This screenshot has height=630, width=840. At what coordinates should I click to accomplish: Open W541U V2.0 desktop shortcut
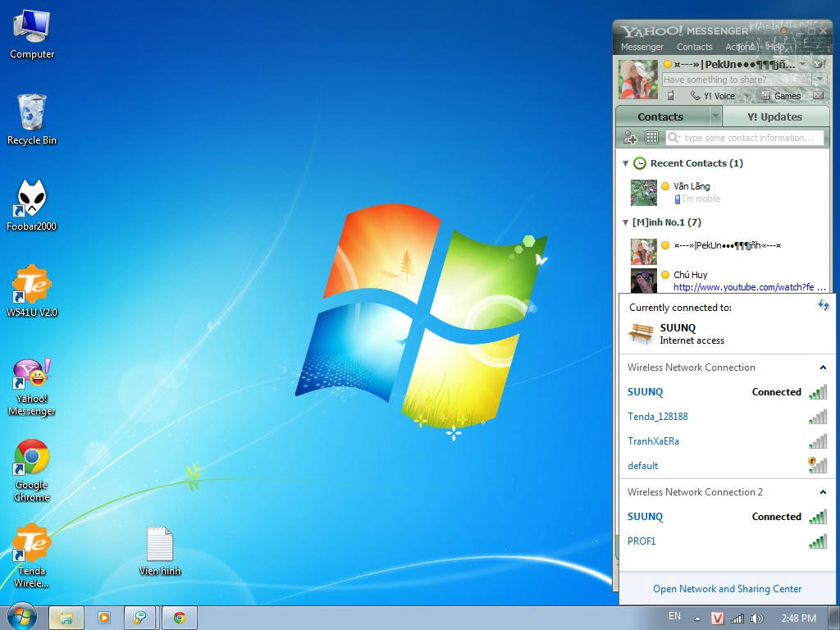[x=32, y=291]
